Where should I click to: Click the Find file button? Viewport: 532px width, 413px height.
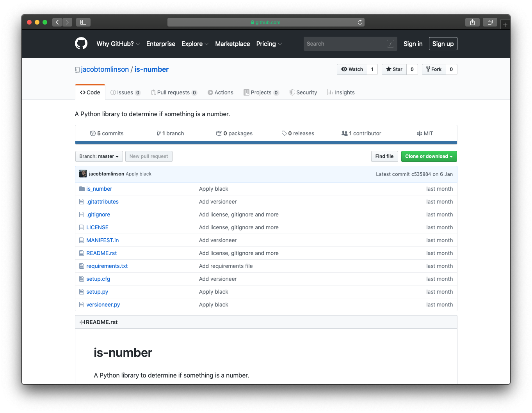[x=384, y=156]
